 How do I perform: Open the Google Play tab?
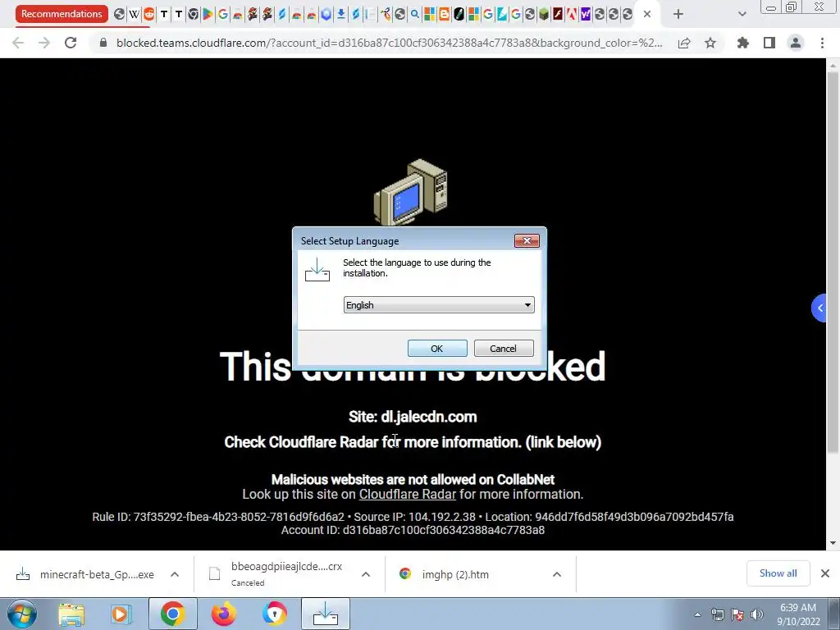(x=208, y=15)
